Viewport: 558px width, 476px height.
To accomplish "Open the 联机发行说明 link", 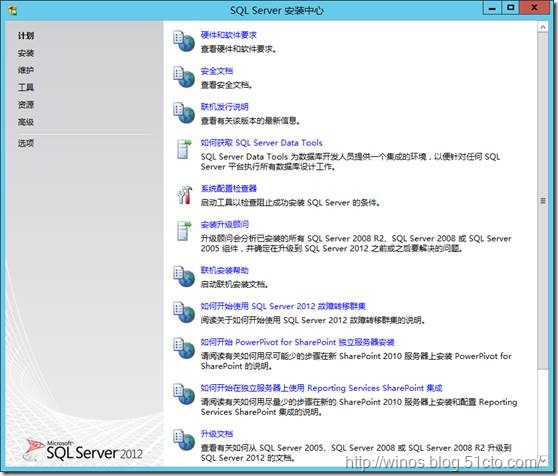I will pos(225,107).
